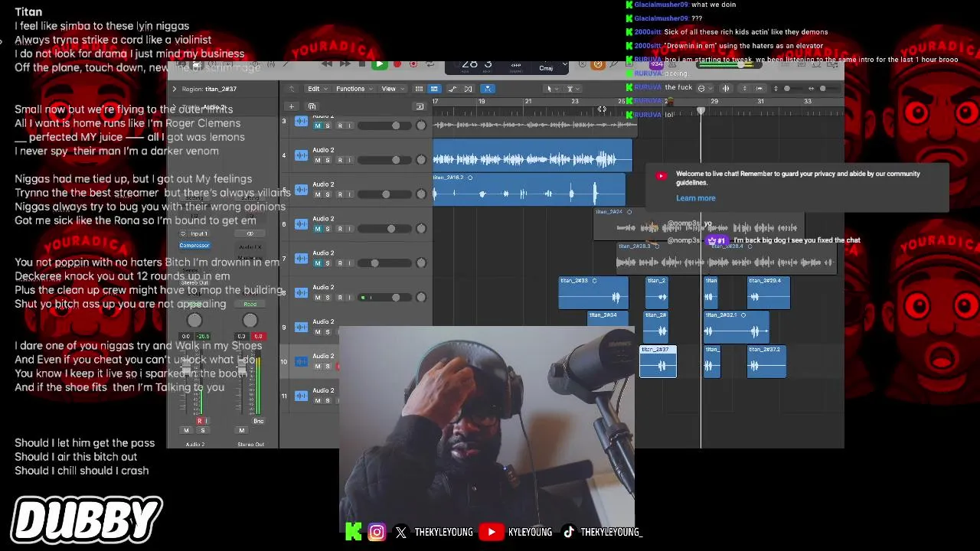This screenshot has height=551, width=980.
Task: Mute Audio 2 channel strip in inspector
Action: tap(186, 431)
